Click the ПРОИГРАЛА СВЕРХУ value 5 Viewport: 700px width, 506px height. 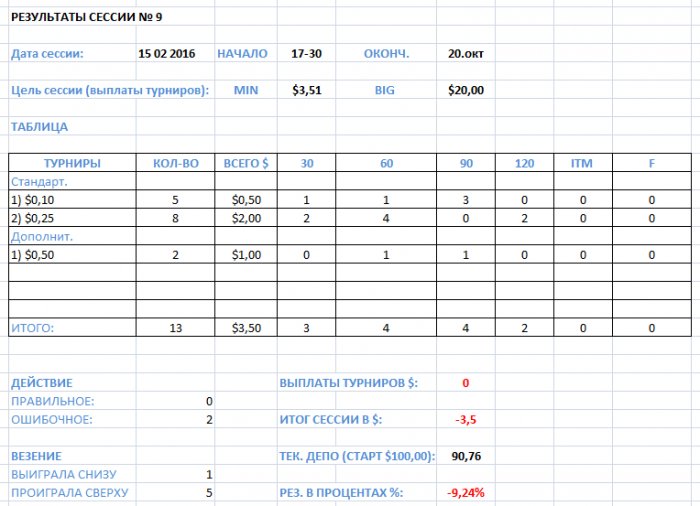[209, 493]
